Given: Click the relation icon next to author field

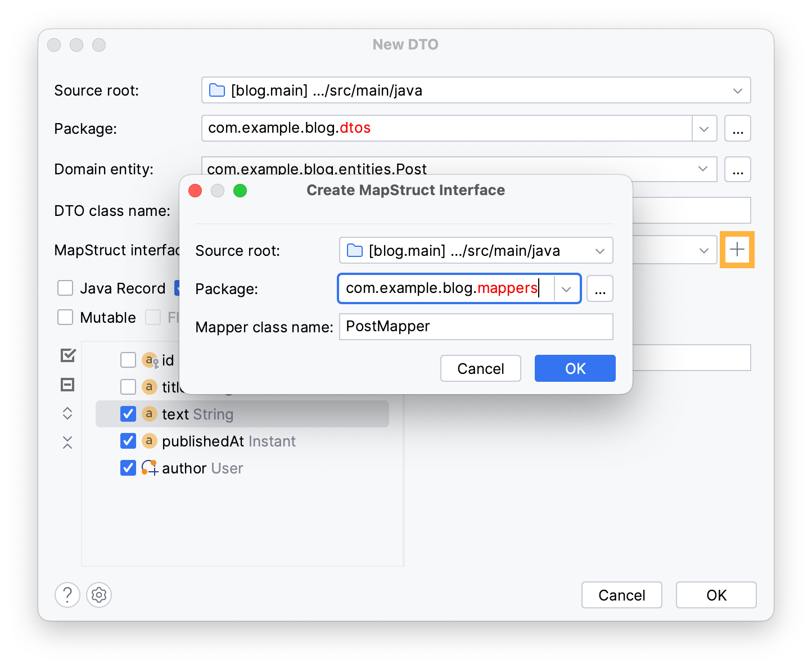Looking at the screenshot, I should tap(148, 468).
